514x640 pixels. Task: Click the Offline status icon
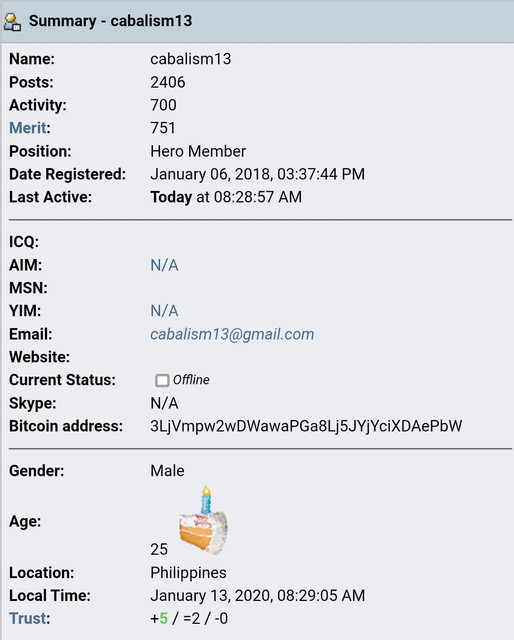(162, 380)
